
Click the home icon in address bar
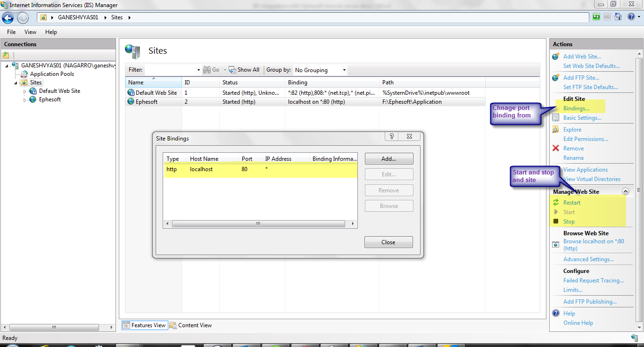click(618, 17)
